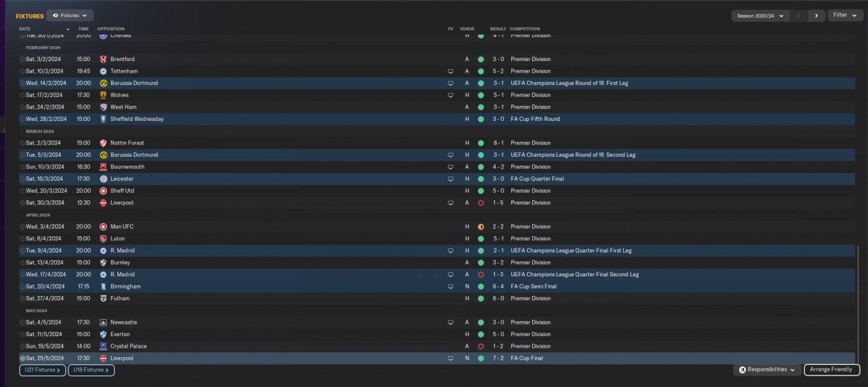Viewport: 868px width, 387px height.
Task: Click the Borussia Dortmund badge on 14/2/2024
Action: click(x=103, y=83)
